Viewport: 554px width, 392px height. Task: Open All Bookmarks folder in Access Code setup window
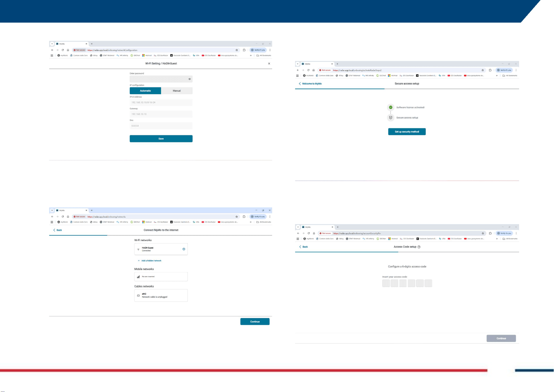pos(510,239)
